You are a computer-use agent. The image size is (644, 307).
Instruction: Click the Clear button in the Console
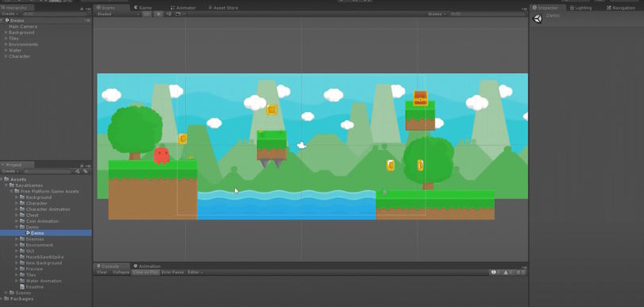tap(102, 273)
